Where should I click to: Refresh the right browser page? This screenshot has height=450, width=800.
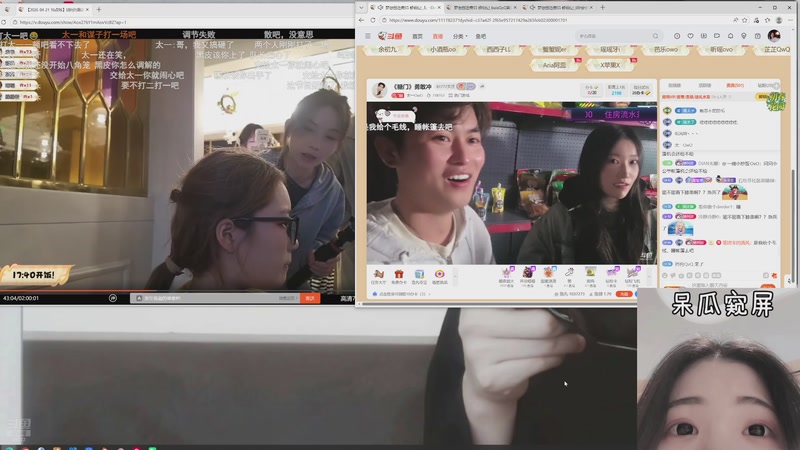click(x=373, y=20)
